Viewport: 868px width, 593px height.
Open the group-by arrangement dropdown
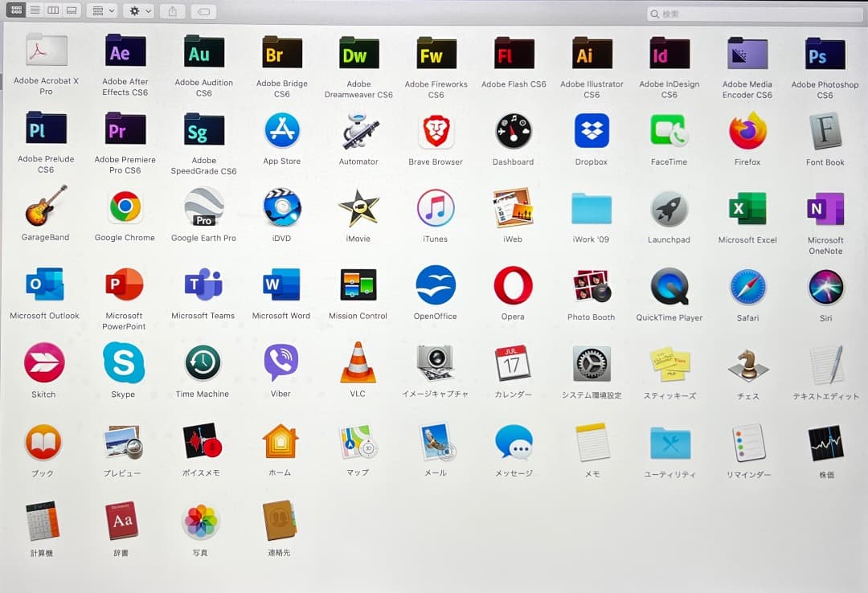pos(102,10)
